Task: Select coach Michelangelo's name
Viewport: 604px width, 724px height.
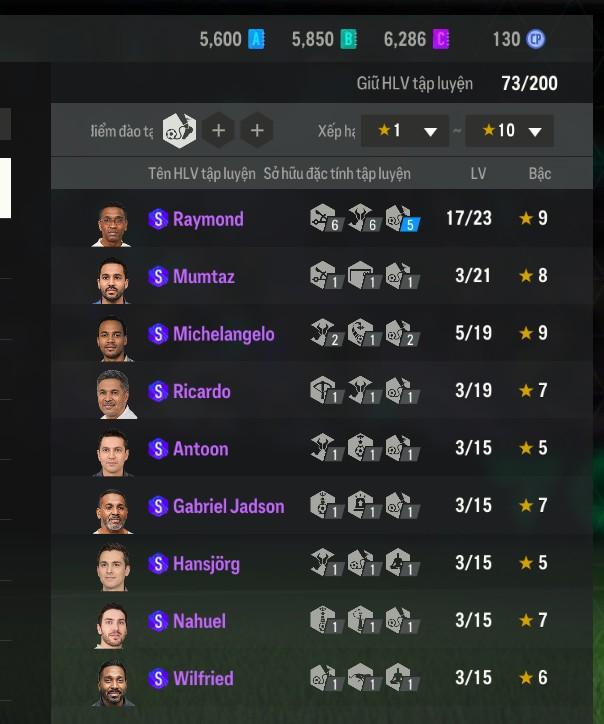Action: [x=223, y=334]
